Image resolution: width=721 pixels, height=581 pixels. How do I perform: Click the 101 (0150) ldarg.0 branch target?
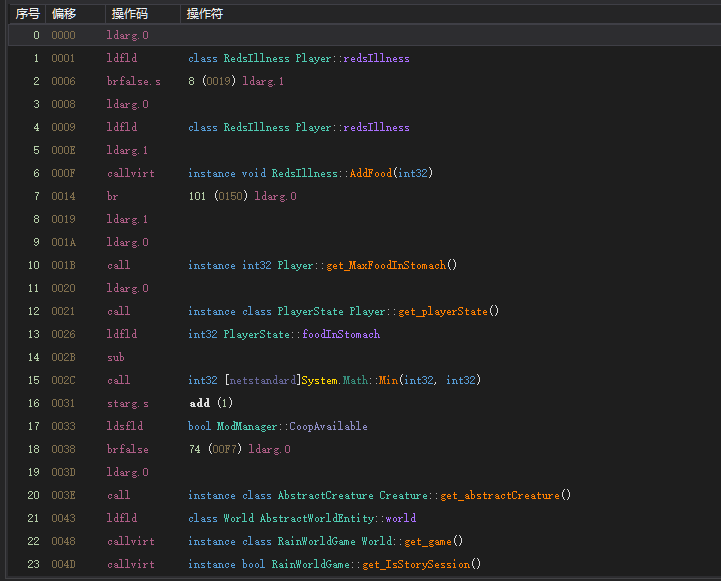(242, 197)
